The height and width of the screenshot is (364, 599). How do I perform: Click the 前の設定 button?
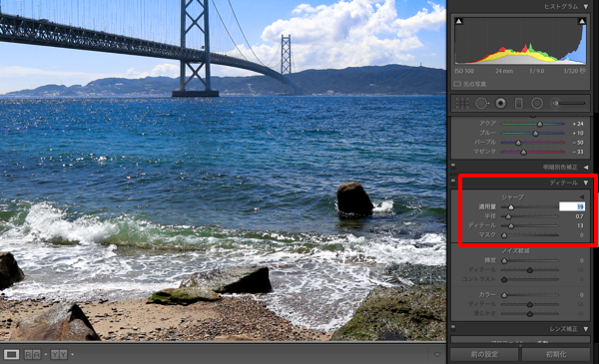484,354
